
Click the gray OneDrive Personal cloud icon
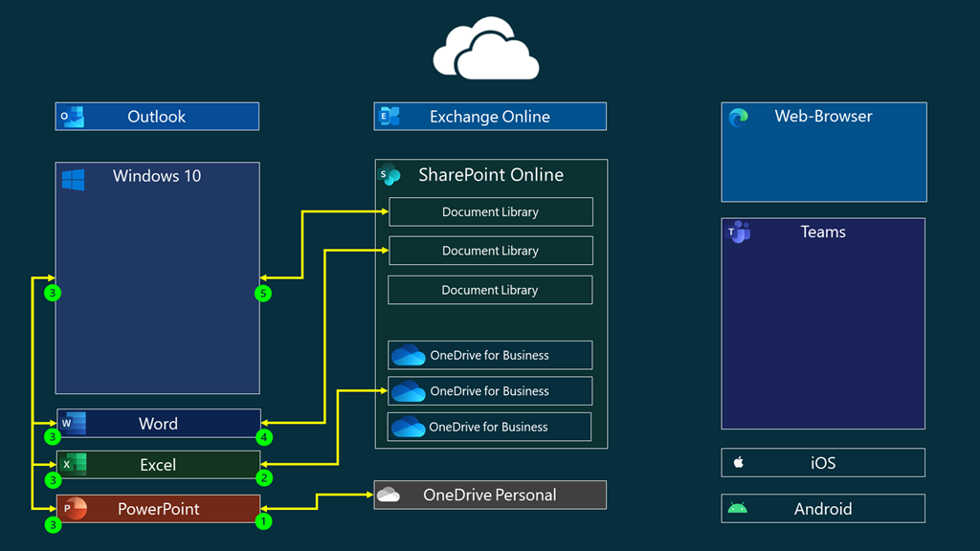pos(388,495)
